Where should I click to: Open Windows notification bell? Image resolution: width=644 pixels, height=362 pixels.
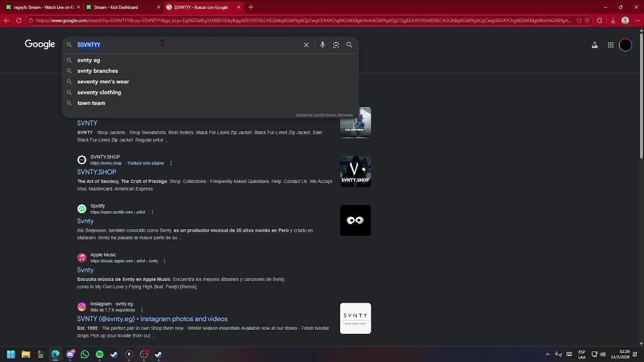[635, 354]
